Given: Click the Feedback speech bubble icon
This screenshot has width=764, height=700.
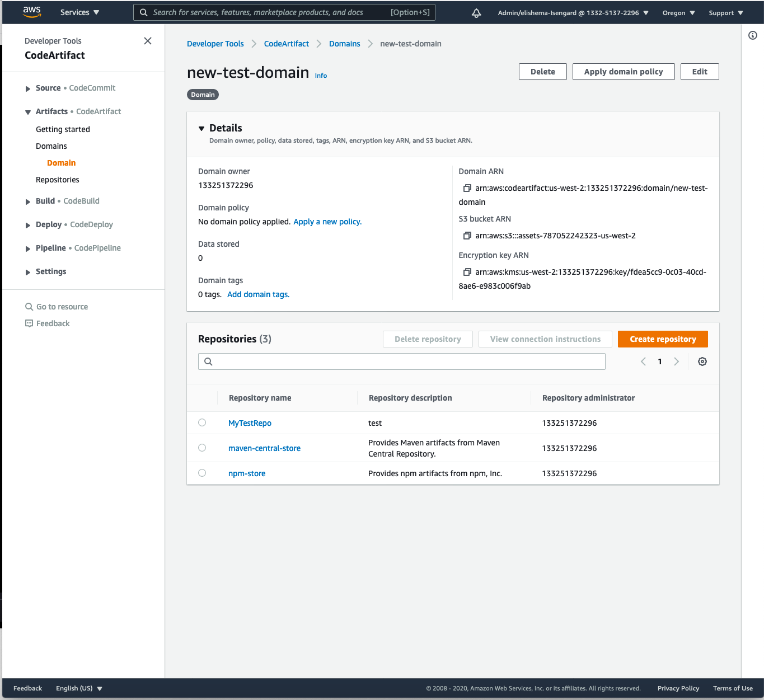Looking at the screenshot, I should point(29,323).
